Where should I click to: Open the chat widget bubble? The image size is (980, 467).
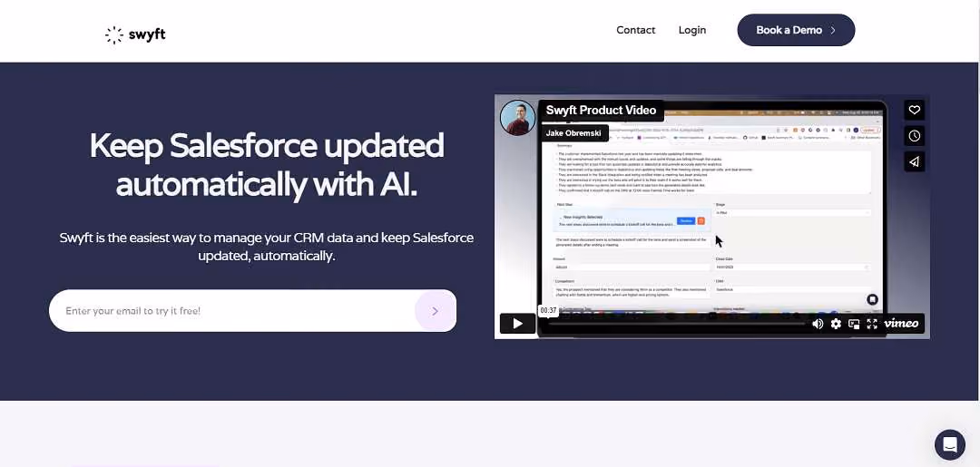click(x=950, y=444)
